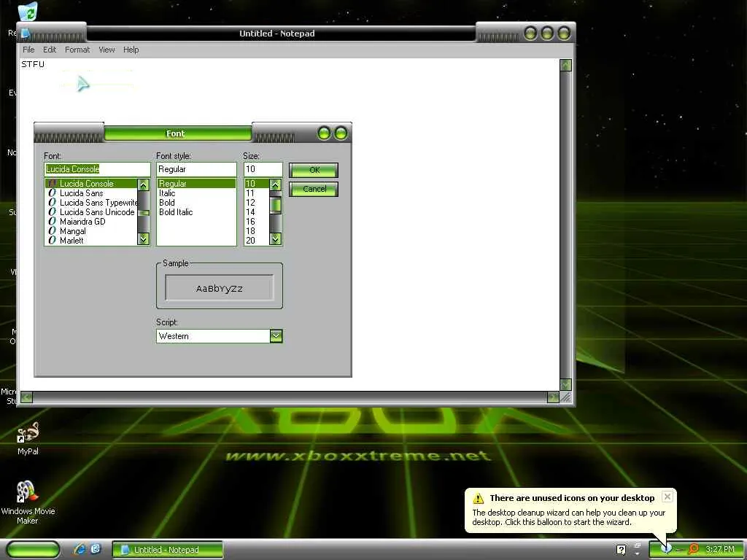Open the Format menu
Image resolution: width=747 pixels, height=560 pixels.
[77, 50]
